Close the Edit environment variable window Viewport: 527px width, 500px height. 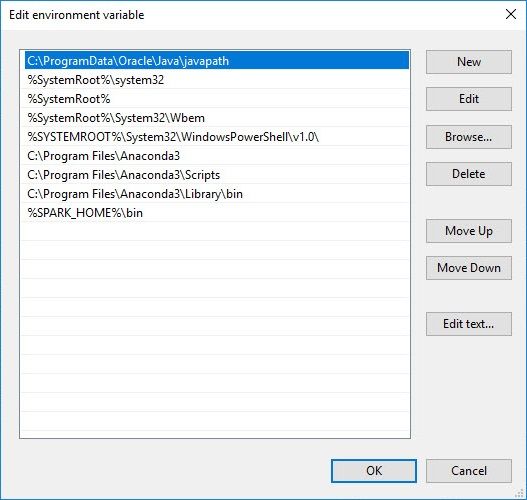[511, 14]
